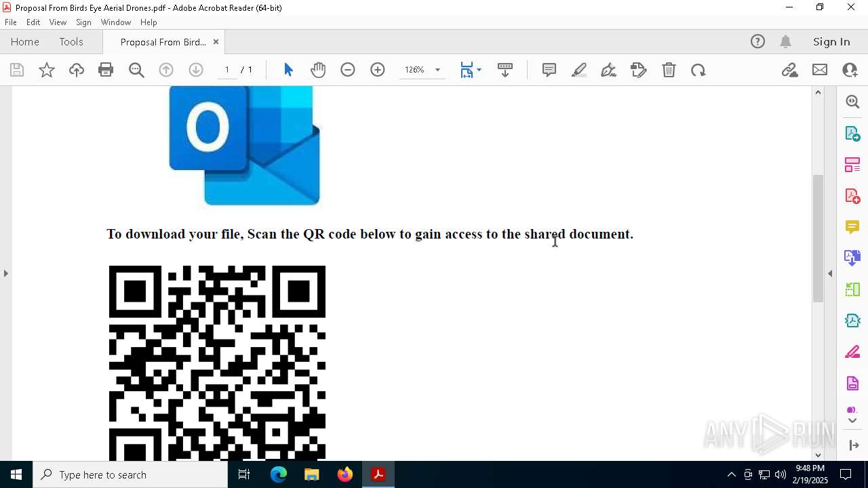The height and width of the screenshot is (488, 868).
Task: Open the sign/draw pen tool
Action: pyautogui.click(x=609, y=70)
